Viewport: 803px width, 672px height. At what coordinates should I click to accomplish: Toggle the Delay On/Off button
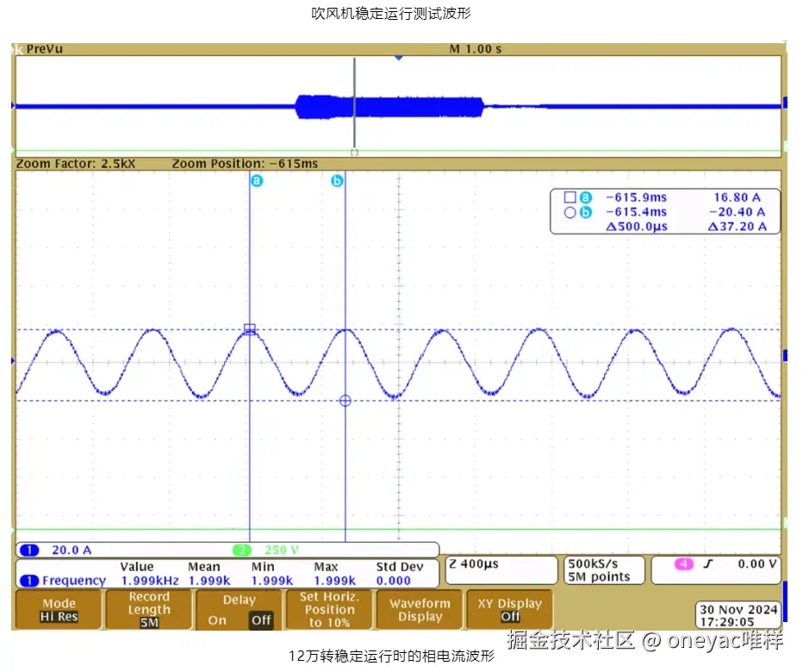tap(240, 609)
